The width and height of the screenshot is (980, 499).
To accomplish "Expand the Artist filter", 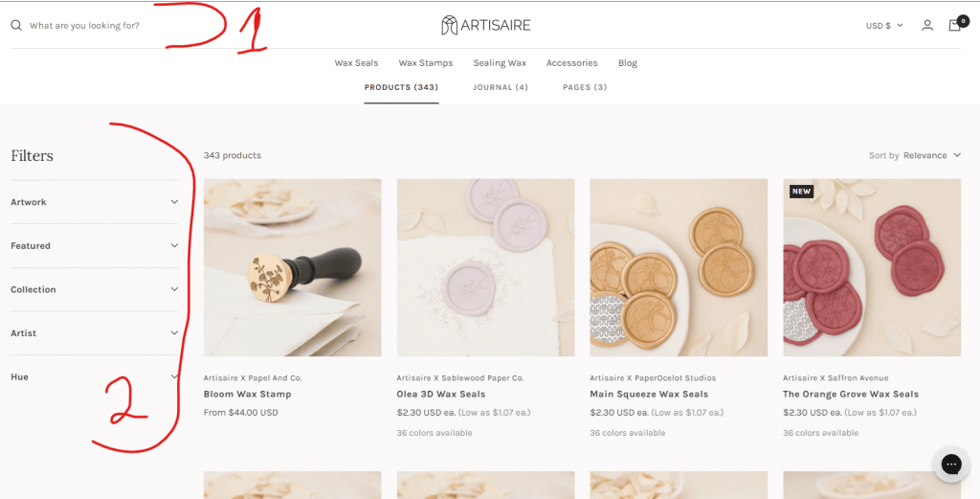I will (95, 333).
